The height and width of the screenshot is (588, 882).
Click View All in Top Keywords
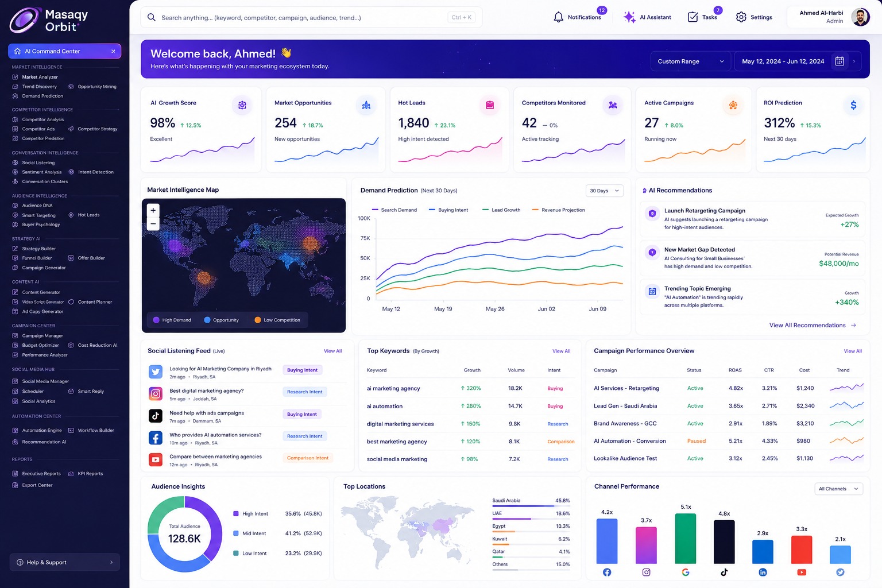pos(561,351)
